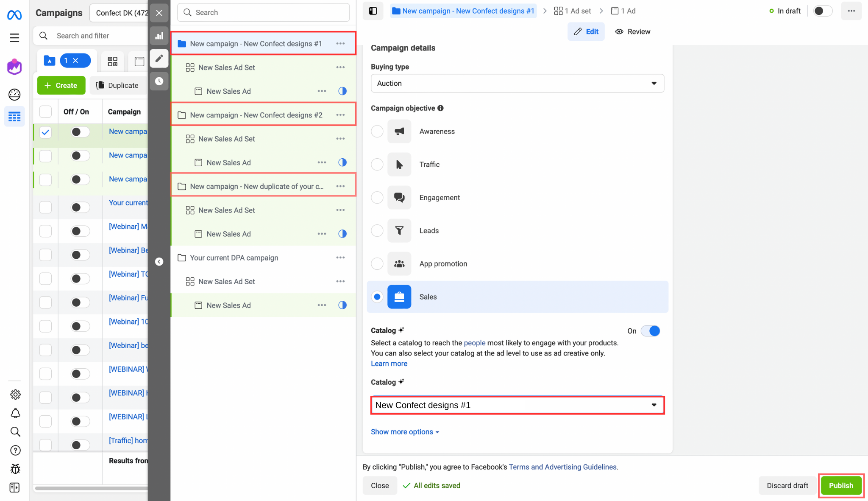Toggle the campaign draft on/off switch
Image resolution: width=868 pixels, height=501 pixels.
tap(822, 11)
